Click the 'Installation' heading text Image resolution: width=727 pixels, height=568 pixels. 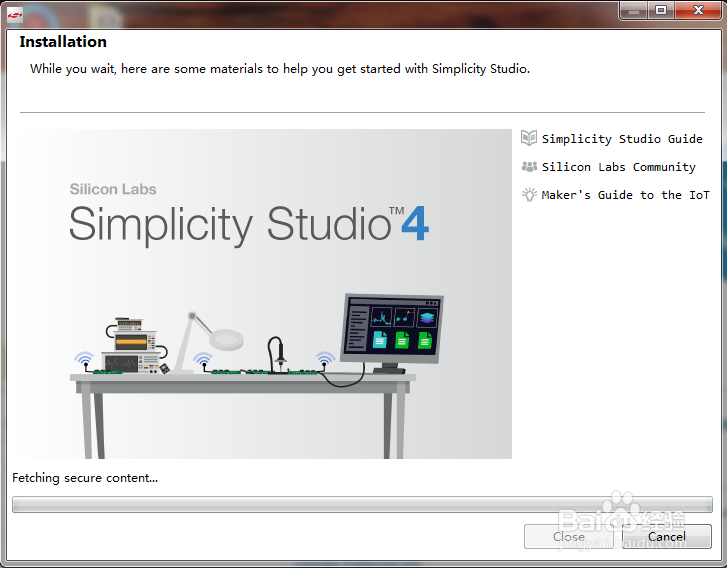click(63, 42)
